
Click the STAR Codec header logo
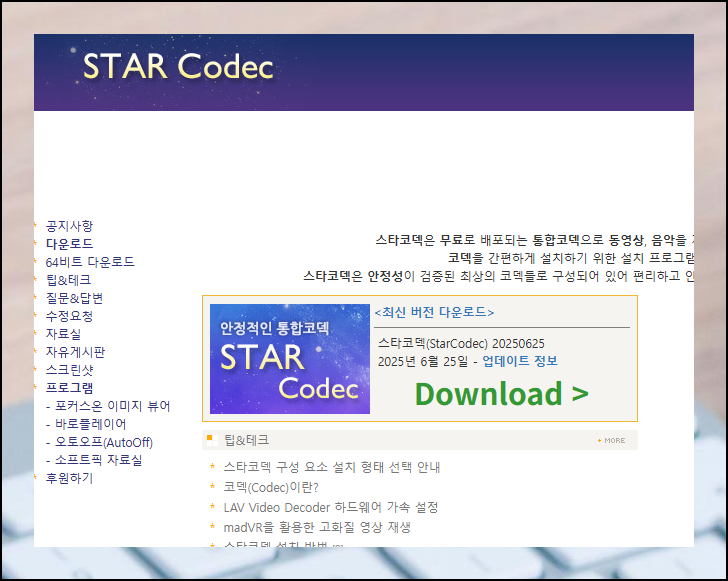pyautogui.click(x=178, y=66)
